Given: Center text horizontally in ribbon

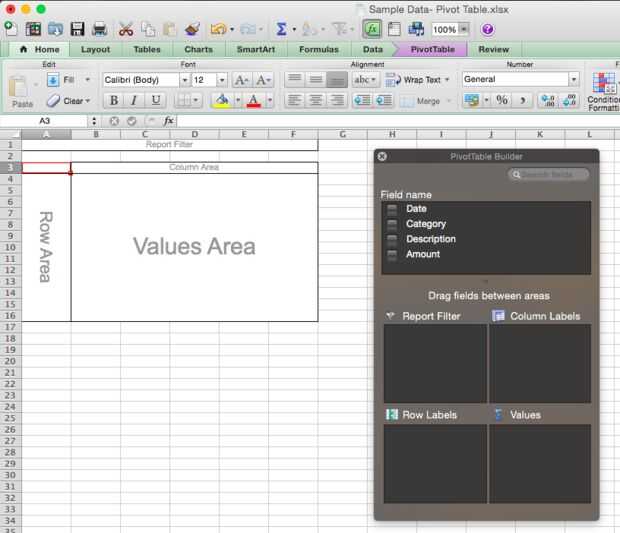Looking at the screenshot, I should coord(315,100).
